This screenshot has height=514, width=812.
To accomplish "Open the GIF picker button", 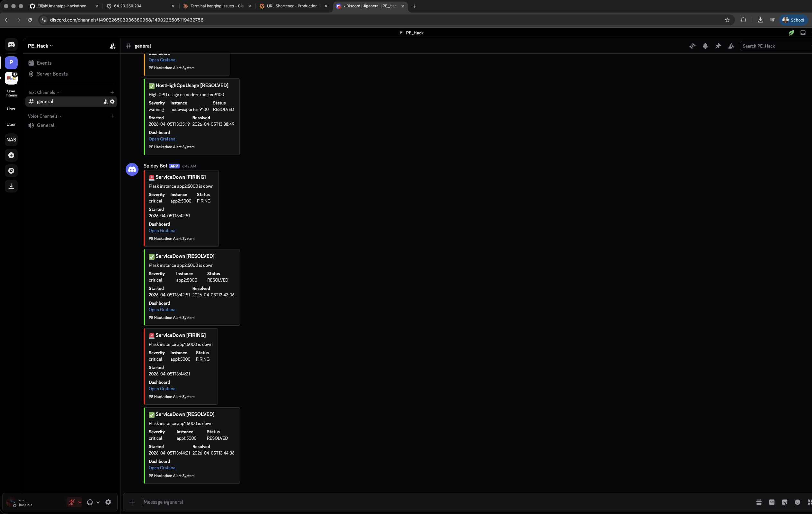I will point(772,502).
